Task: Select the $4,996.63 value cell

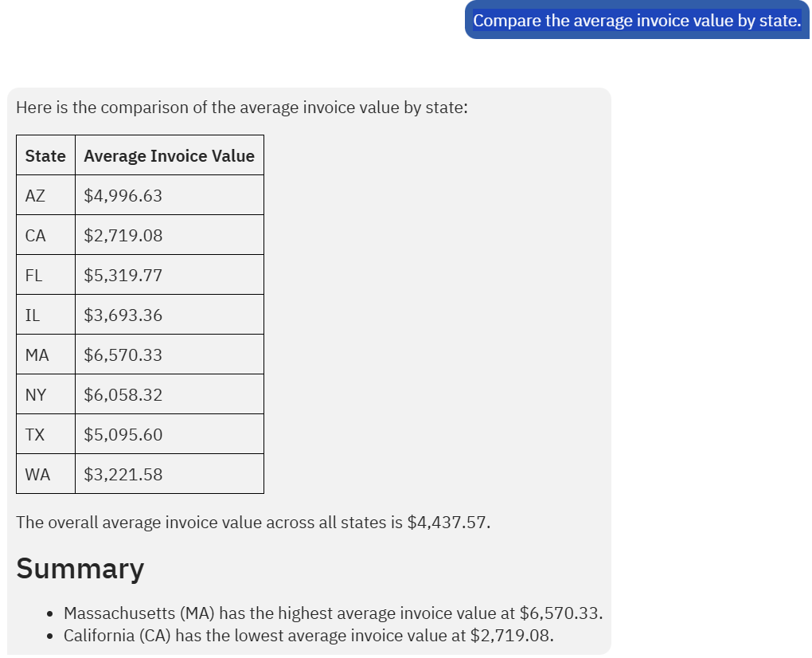Action: tap(123, 196)
